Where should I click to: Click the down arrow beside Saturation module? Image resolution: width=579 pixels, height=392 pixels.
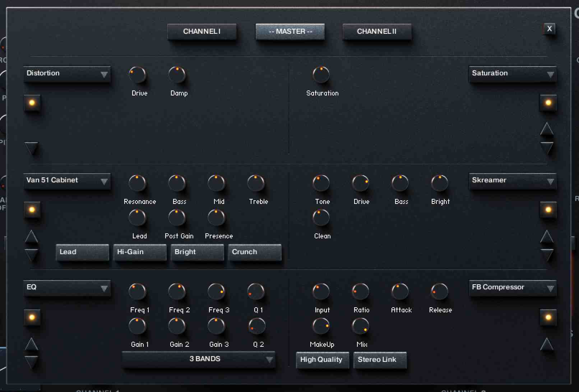[547, 148]
